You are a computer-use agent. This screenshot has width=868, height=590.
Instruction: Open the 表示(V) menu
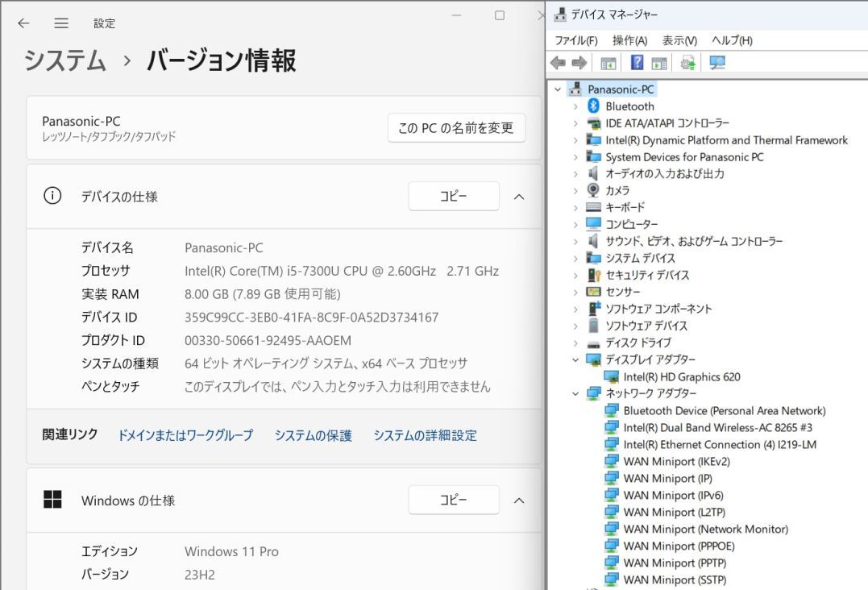[679, 40]
